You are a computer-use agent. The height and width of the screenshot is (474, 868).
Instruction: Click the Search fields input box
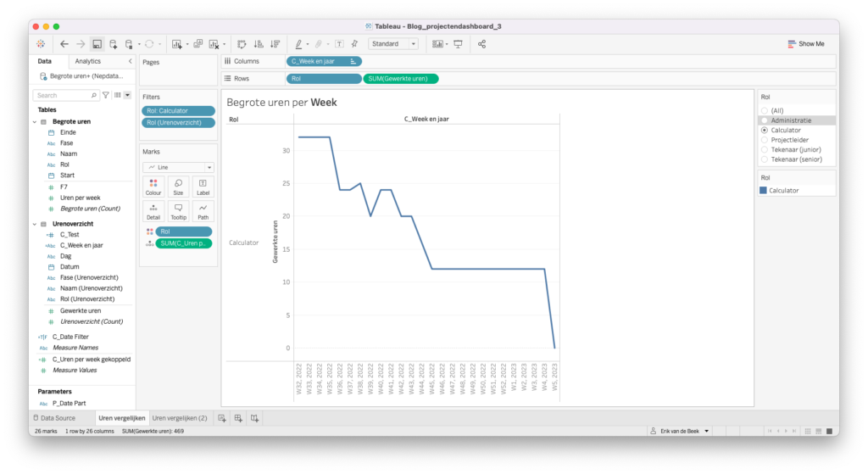click(x=66, y=96)
